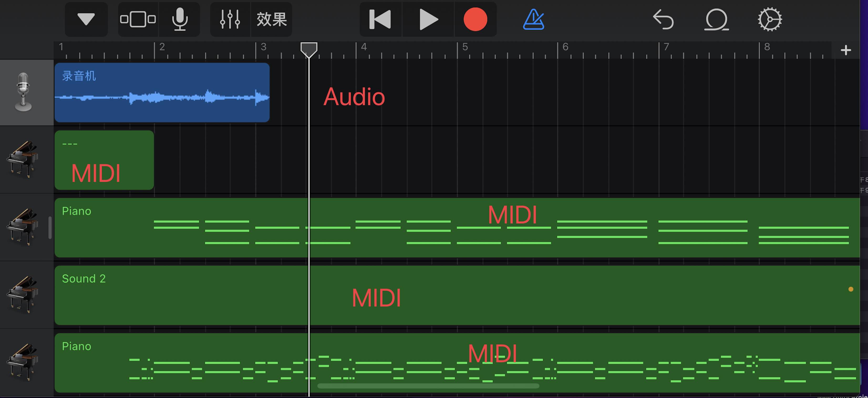Screen dimensions: 868x398
Task: Open the down-arrow navigation dropdown
Action: (x=86, y=19)
